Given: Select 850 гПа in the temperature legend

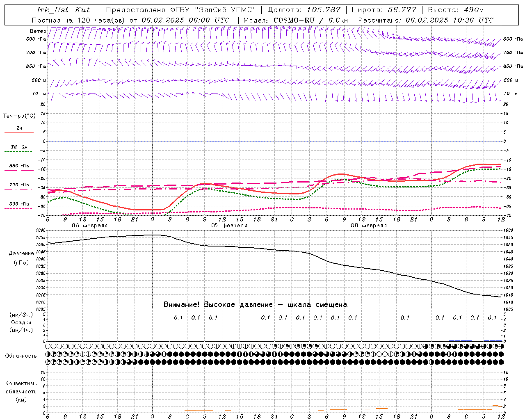Looking at the screenshot, I should (x=19, y=166).
